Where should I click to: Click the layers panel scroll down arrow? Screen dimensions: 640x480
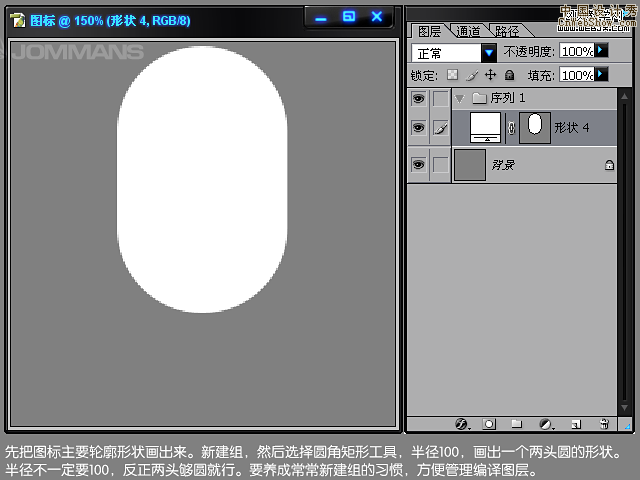pyautogui.click(x=624, y=407)
